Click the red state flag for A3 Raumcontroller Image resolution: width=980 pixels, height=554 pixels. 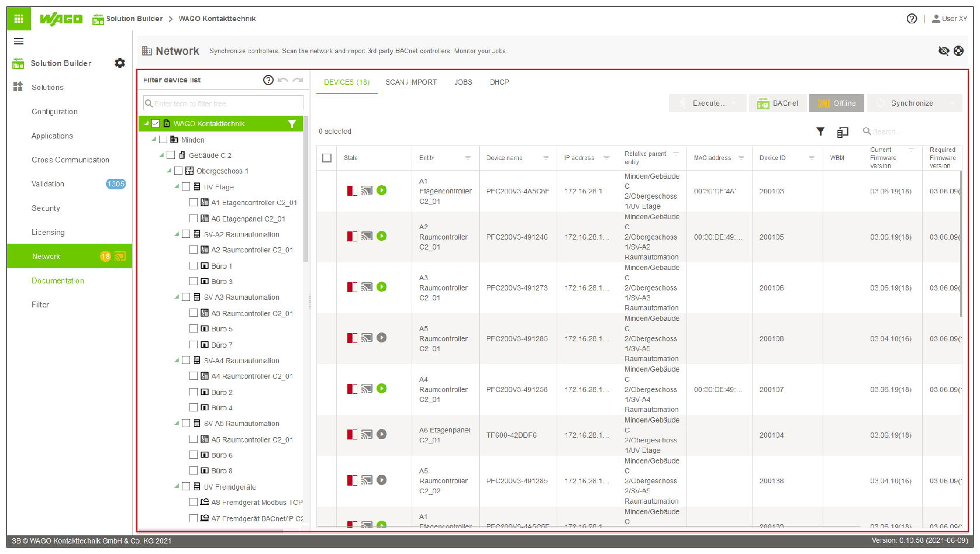[x=352, y=287]
